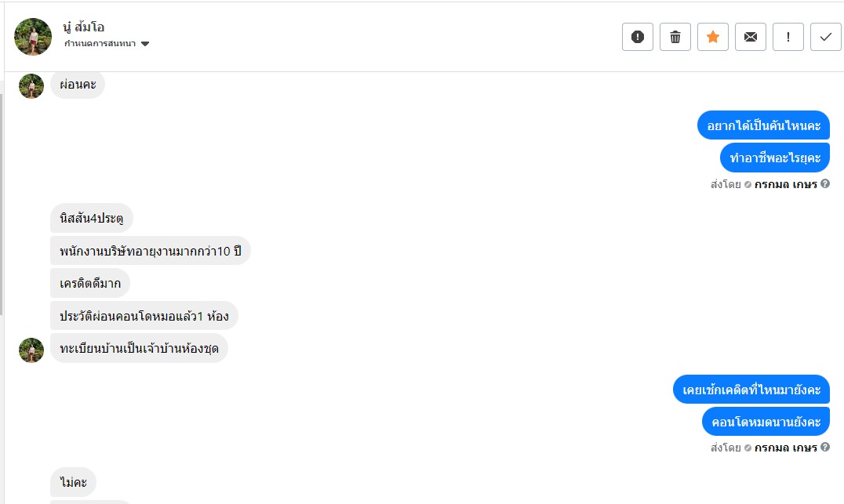The width and height of the screenshot is (844, 504).
Task: Click the blue เคยเช็กเคดิตที่ไหนมายังคะ message
Action: pos(751,390)
